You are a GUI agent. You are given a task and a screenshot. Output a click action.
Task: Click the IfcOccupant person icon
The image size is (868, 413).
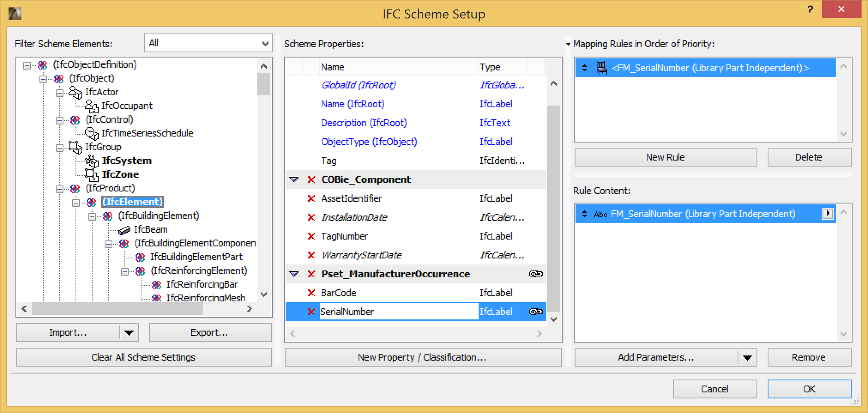(92, 105)
